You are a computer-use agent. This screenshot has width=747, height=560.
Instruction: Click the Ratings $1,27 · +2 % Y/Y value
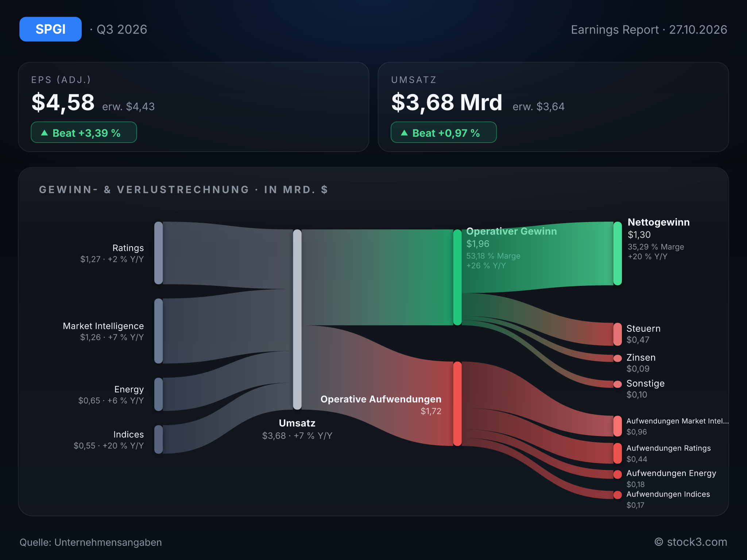pyautogui.click(x=112, y=259)
